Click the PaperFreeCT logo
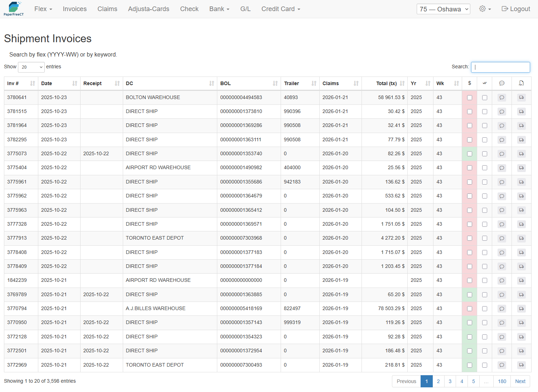The image size is (538, 392). (14, 9)
